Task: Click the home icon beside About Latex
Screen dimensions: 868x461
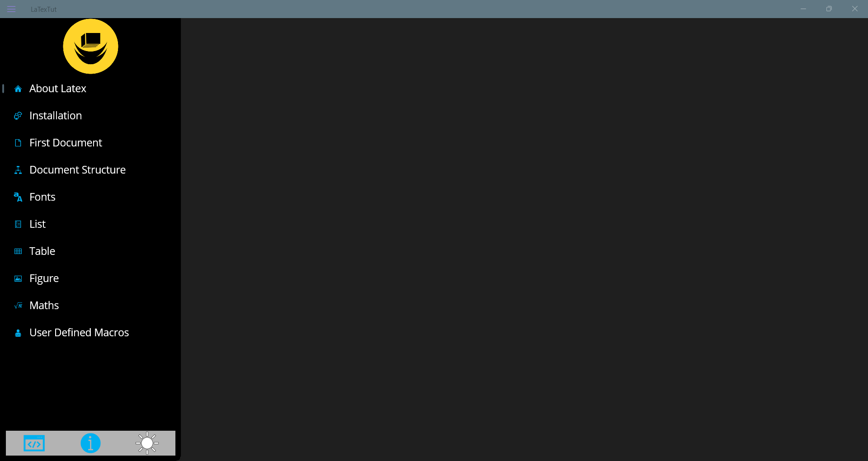Action: pos(18,89)
